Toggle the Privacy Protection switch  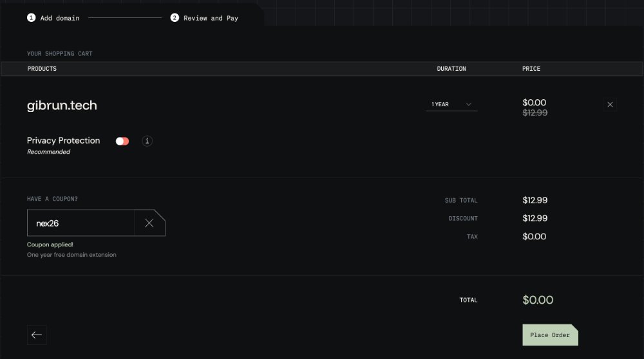(122, 141)
